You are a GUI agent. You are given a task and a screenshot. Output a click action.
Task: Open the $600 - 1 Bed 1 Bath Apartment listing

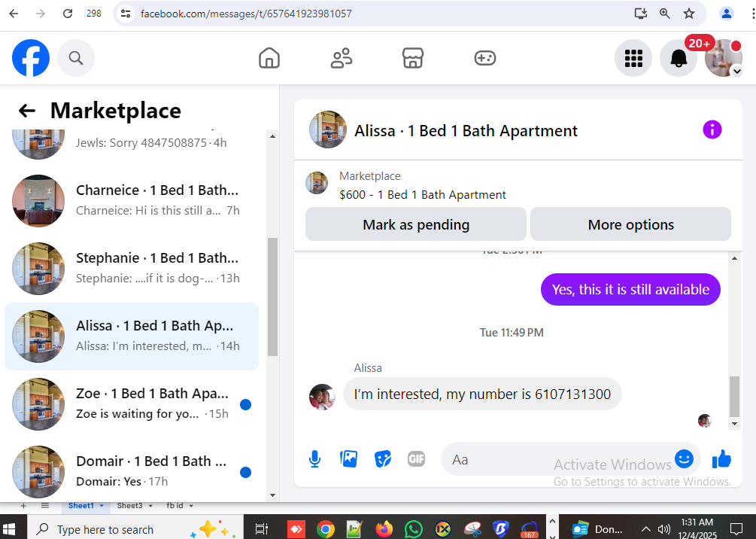(x=422, y=195)
